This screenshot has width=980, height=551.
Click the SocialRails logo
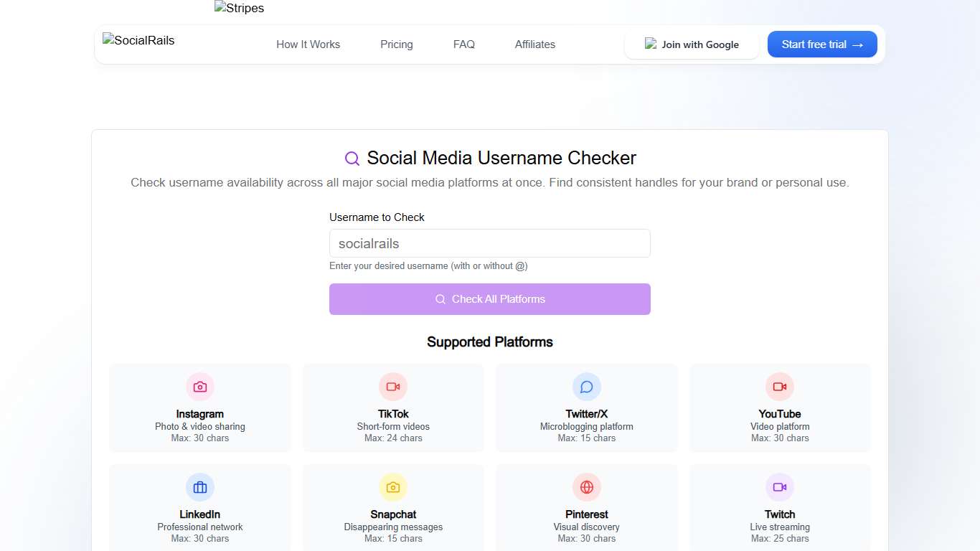tap(138, 40)
